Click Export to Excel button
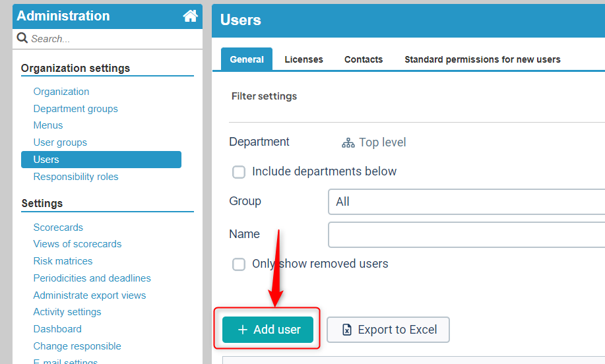The image size is (605, 364). click(x=388, y=330)
